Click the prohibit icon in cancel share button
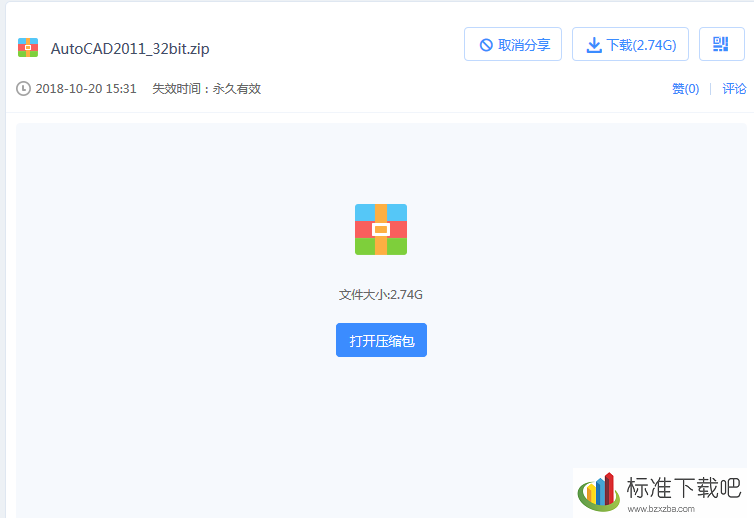The width and height of the screenshot is (754, 518). (x=486, y=45)
